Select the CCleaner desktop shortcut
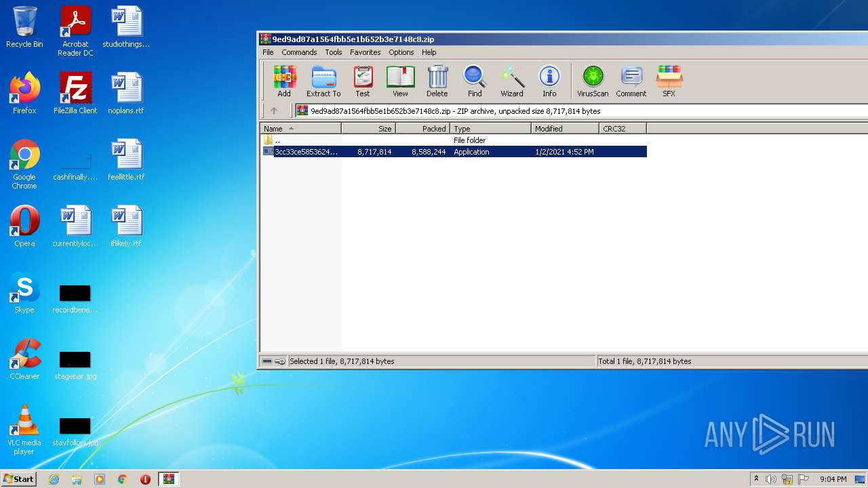The image size is (868, 488). pos(24,359)
